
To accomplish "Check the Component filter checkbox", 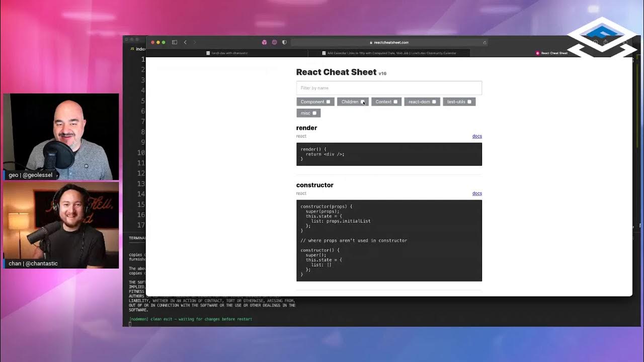I will point(328,102).
